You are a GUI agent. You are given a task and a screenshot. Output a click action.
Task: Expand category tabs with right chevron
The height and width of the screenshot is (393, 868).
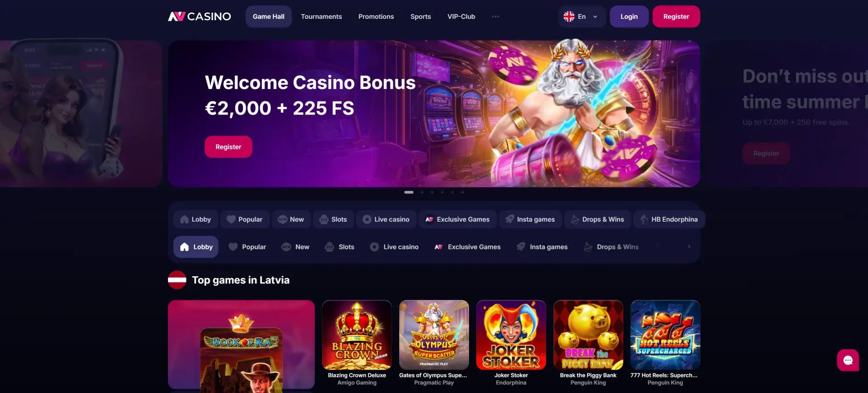point(689,247)
